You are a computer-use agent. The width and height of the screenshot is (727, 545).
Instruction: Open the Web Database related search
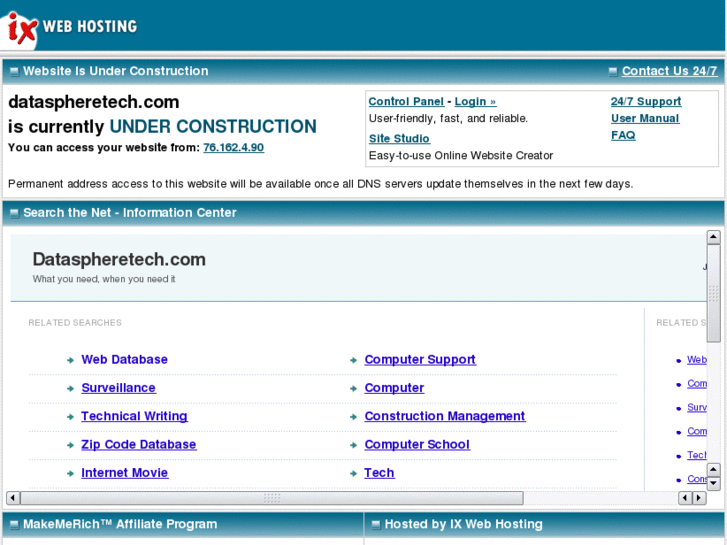(124, 359)
